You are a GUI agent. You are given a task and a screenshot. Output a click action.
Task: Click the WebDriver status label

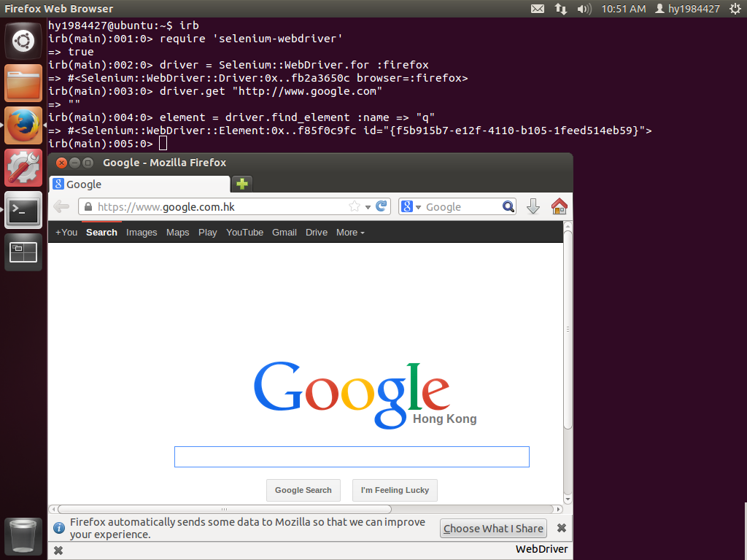coord(541,549)
